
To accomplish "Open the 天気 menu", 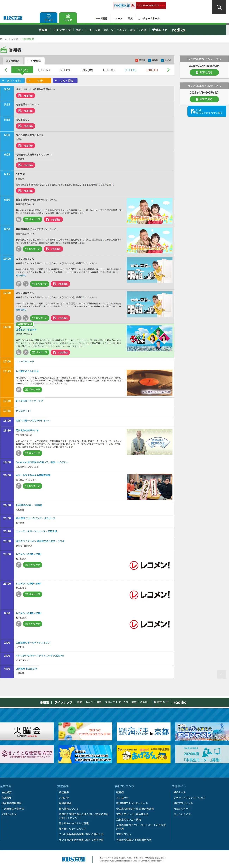I will [130, 19].
